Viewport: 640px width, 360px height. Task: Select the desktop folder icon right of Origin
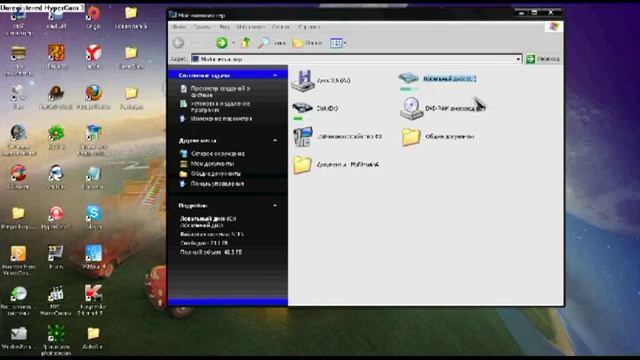(x=131, y=13)
